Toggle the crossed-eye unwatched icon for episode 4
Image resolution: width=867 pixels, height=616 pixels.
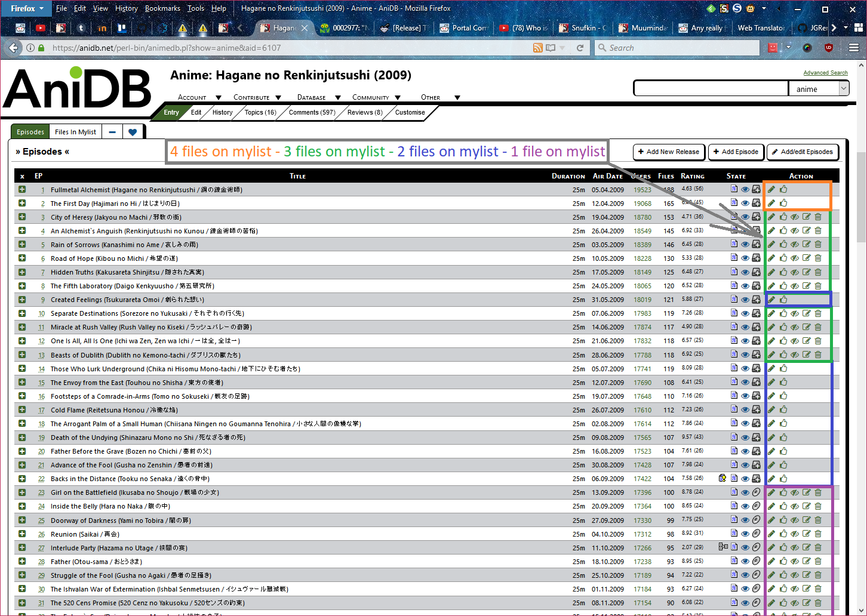[x=795, y=230]
